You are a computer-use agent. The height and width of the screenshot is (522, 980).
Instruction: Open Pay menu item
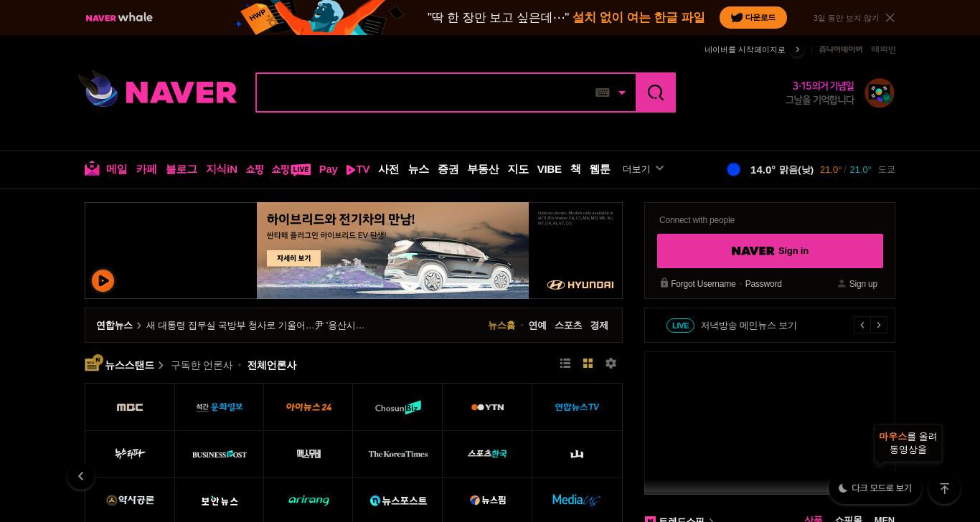[328, 169]
